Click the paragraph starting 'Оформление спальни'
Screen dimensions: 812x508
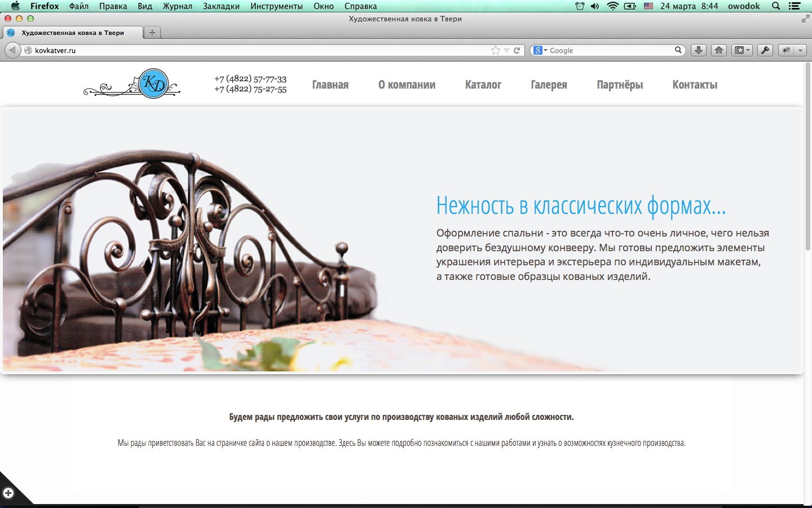coord(603,255)
